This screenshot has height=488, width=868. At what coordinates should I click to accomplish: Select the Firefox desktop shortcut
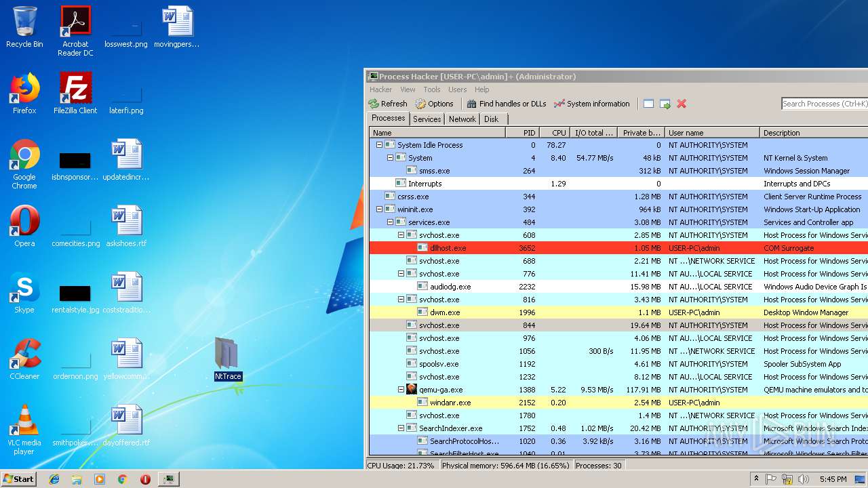(24, 93)
